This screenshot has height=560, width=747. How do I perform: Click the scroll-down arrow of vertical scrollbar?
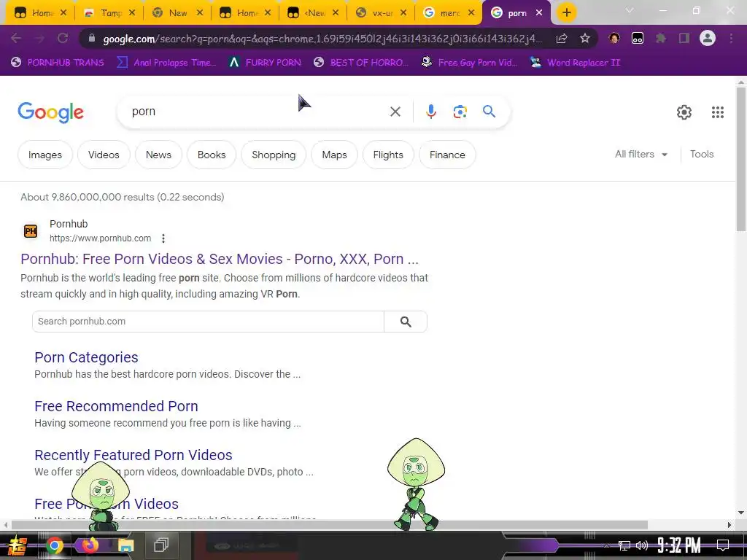(x=741, y=513)
